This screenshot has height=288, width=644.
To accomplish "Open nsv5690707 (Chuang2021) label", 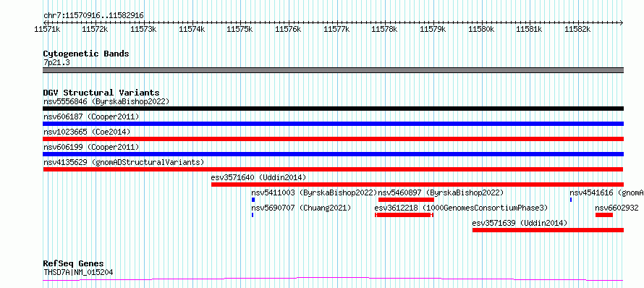I will pyautogui.click(x=301, y=208).
